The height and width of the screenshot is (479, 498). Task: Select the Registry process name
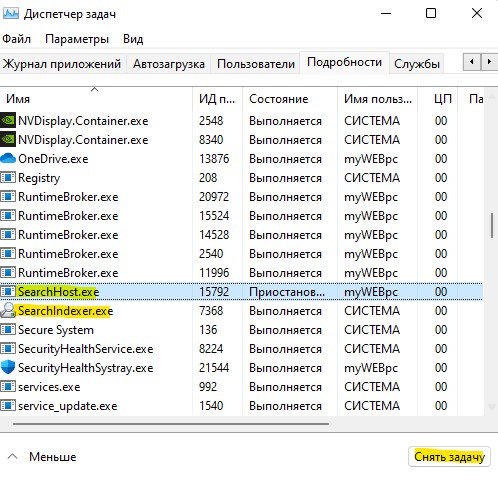39,178
